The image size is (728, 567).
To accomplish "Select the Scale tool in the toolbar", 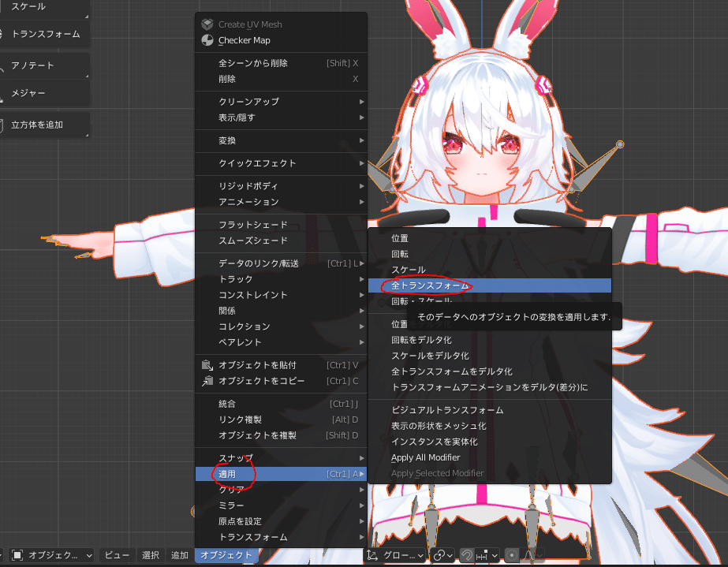I will [28, 6].
